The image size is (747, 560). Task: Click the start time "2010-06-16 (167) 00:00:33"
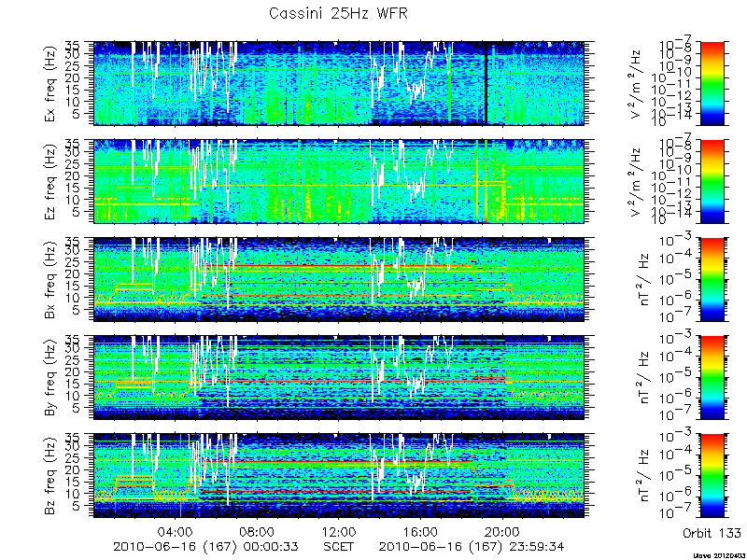point(205,547)
